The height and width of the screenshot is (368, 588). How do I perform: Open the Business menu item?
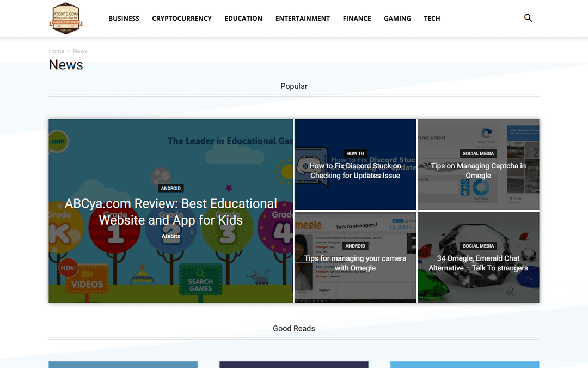pos(124,19)
